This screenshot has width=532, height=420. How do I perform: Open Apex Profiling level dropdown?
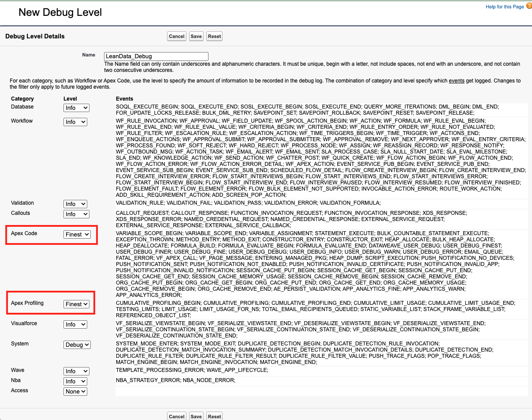click(x=76, y=304)
